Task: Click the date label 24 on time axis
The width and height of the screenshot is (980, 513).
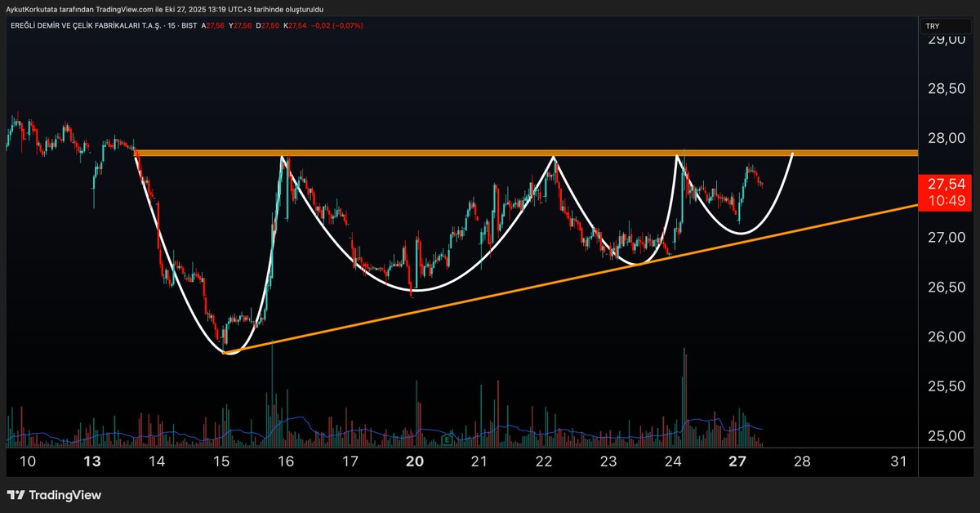Action: (x=673, y=462)
